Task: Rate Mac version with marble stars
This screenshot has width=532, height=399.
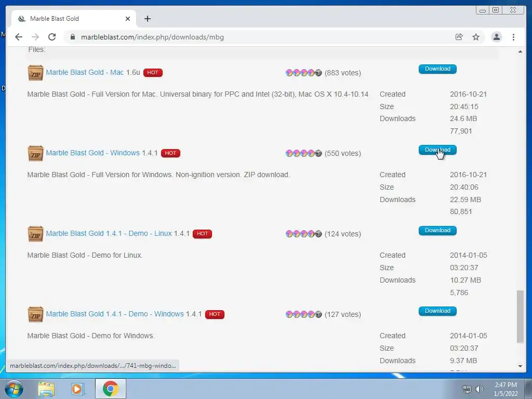Action: coord(303,73)
